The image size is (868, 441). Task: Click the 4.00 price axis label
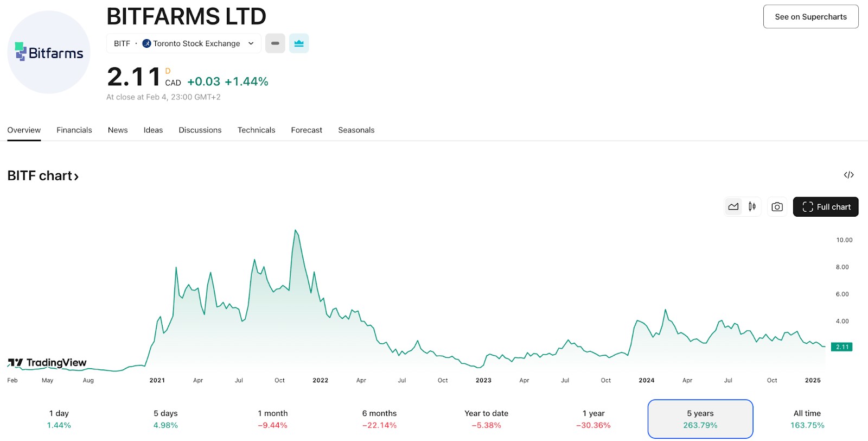(x=842, y=322)
